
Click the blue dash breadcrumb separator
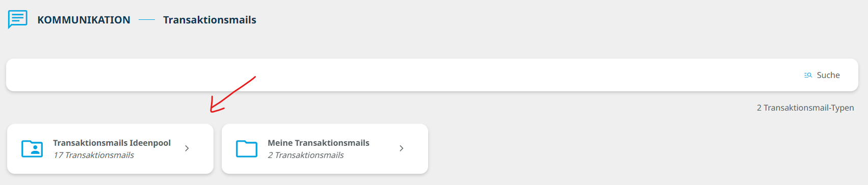pos(147,20)
